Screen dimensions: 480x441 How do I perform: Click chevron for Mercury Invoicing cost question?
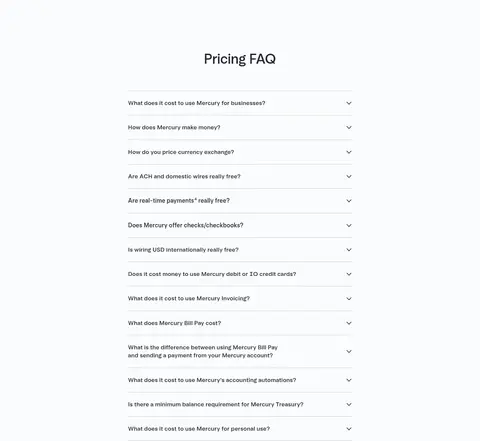(349, 298)
